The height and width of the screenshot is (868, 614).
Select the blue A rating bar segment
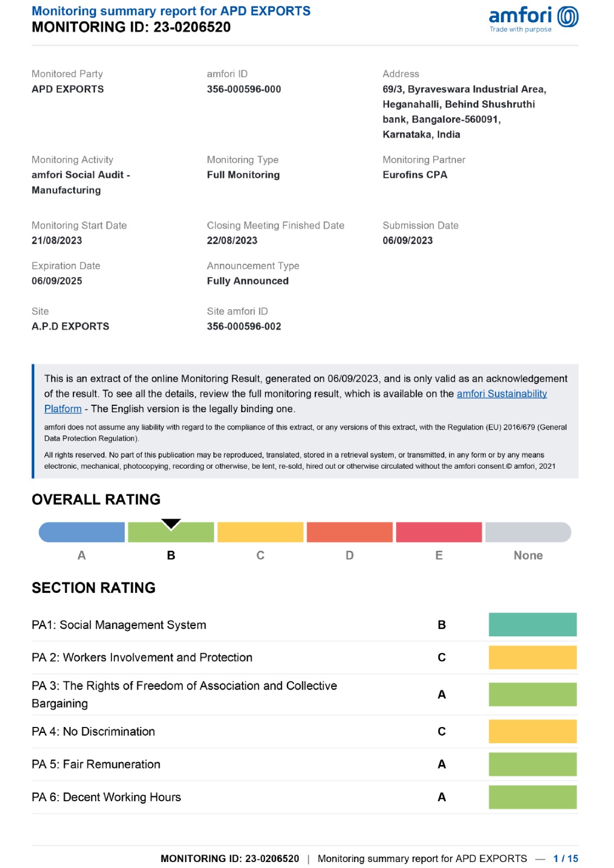click(x=82, y=532)
